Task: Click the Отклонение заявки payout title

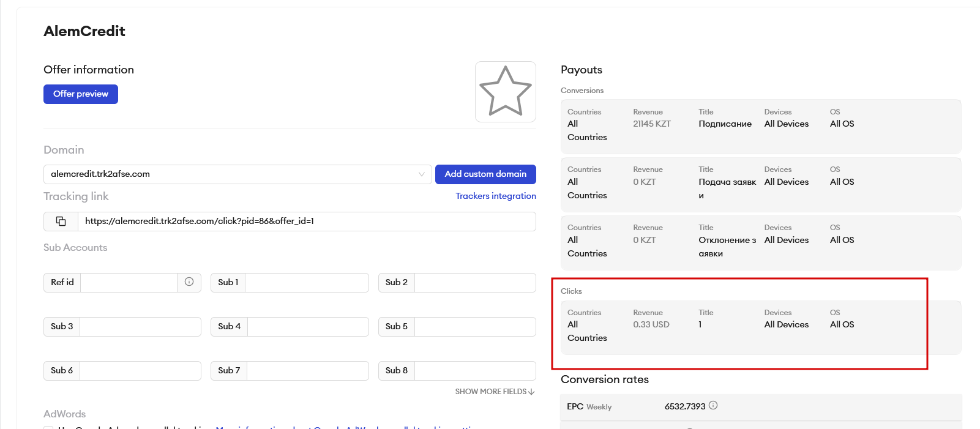Action: 727,247
